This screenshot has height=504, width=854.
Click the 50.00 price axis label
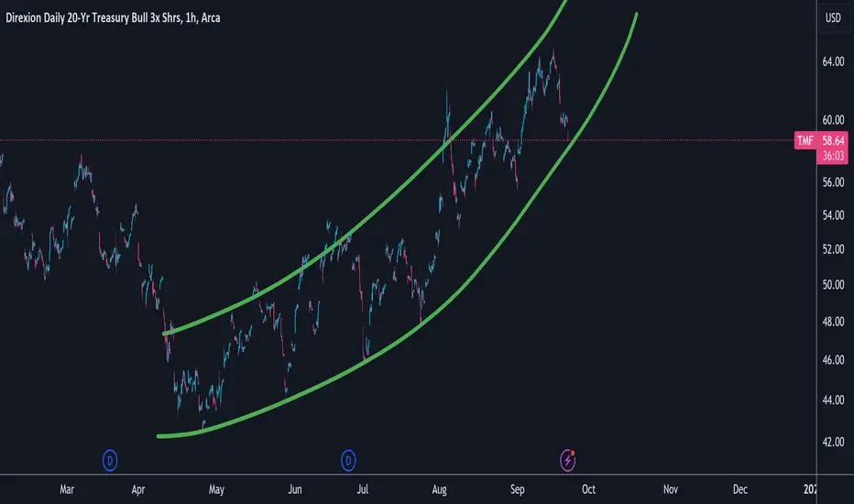coord(833,284)
